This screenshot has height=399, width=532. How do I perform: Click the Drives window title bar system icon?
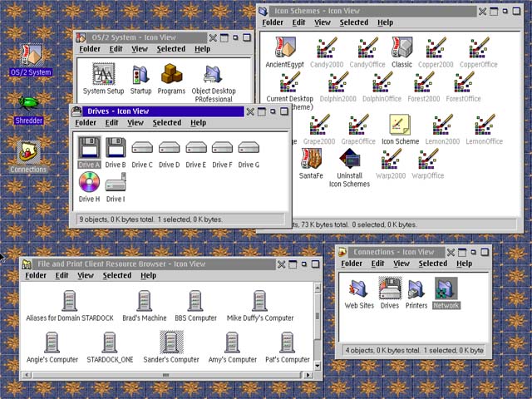click(x=76, y=111)
